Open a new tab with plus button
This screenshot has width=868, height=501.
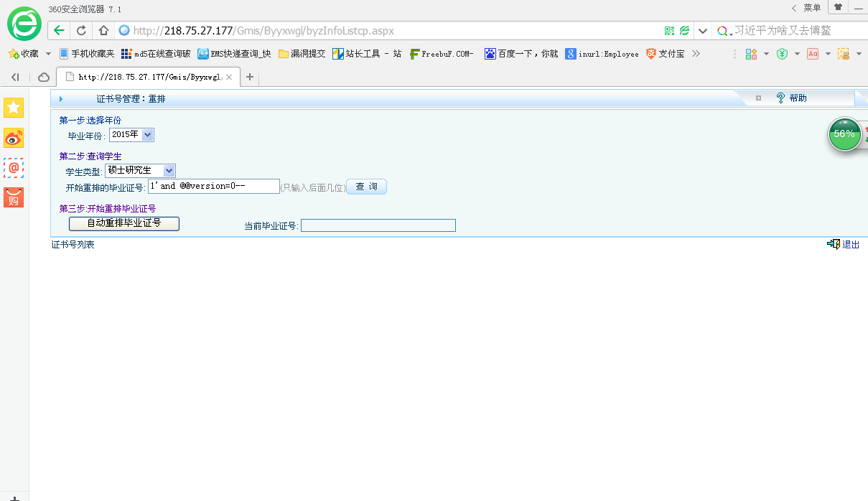(x=250, y=77)
